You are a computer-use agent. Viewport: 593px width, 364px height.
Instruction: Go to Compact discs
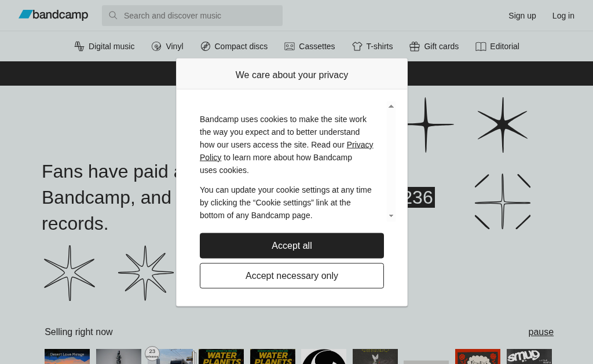pos(241,46)
